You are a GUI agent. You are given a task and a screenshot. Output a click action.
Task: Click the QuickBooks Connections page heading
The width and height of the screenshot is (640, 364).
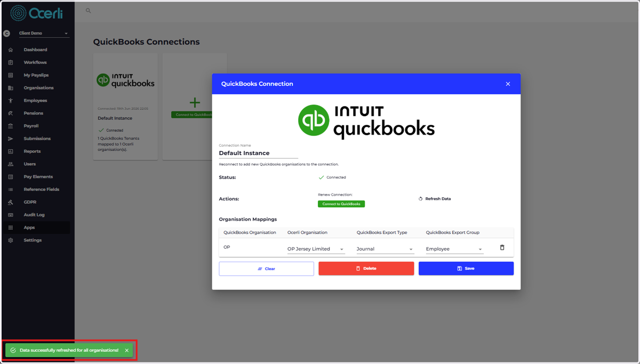click(146, 42)
